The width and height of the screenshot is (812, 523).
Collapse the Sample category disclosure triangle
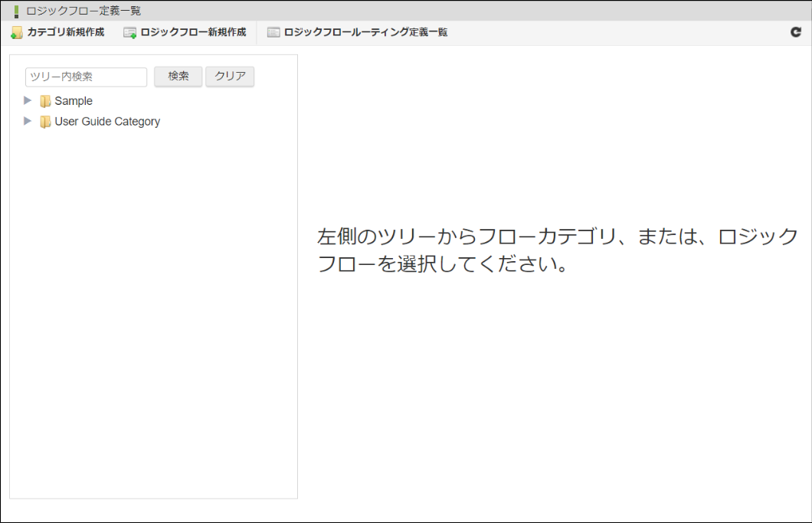point(28,100)
